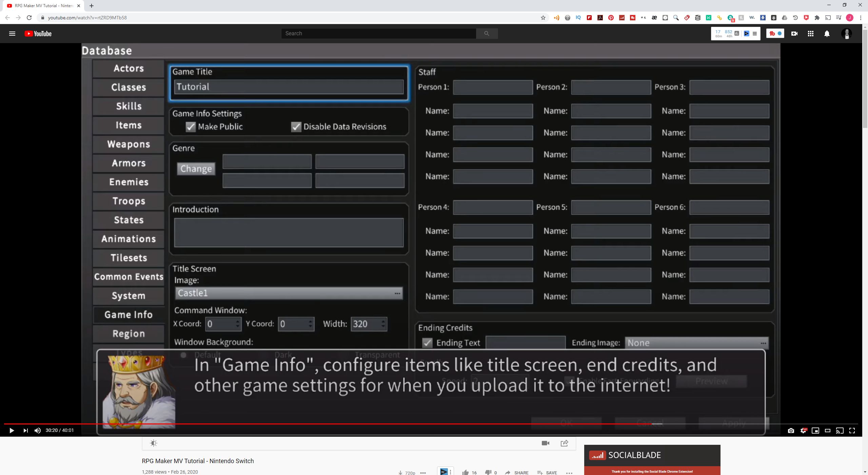Open the vidIQ hamburger menu in the header
The image size is (868, 475).
(755, 34)
